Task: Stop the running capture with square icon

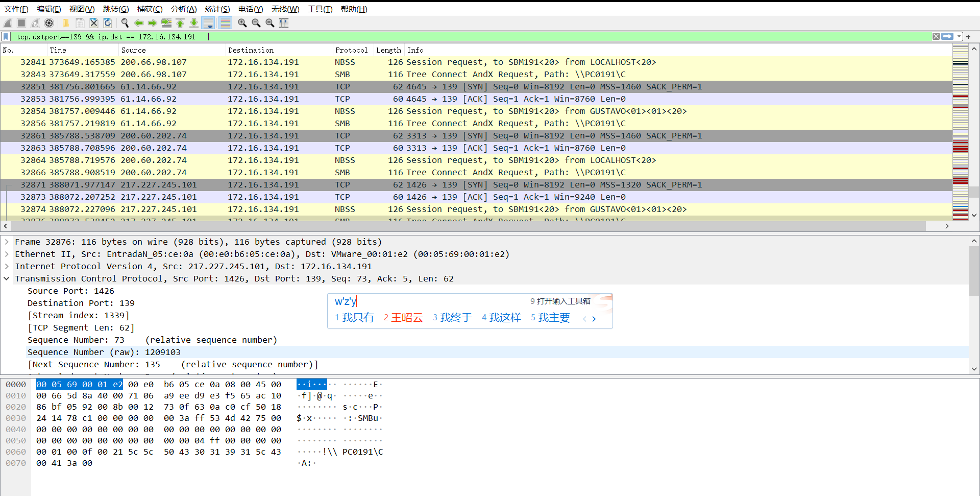Action: 21,23
